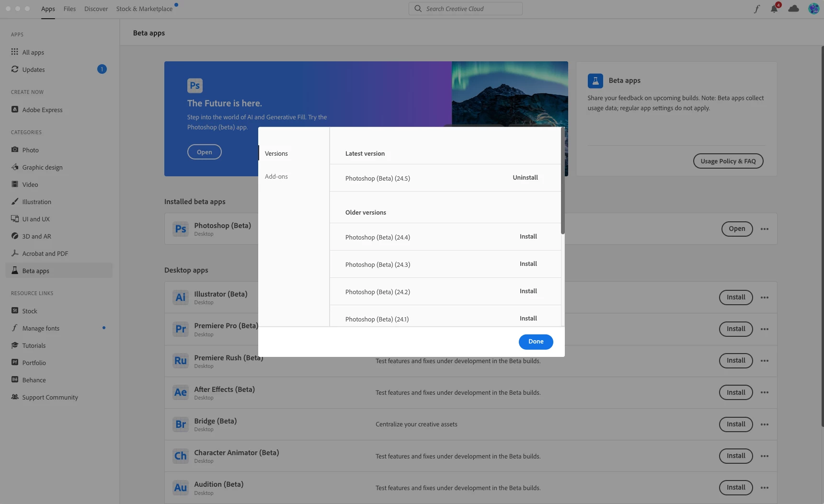Install Photoshop (Beta) (24.3)
Screen dimensions: 824x504
click(528, 263)
